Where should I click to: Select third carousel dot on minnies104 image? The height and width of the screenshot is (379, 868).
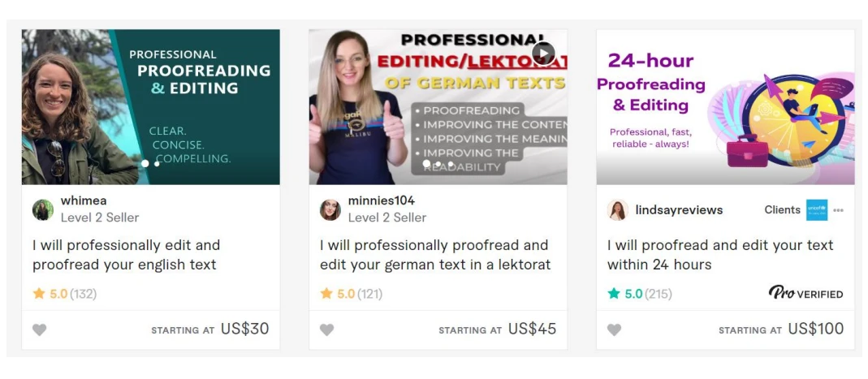451,164
